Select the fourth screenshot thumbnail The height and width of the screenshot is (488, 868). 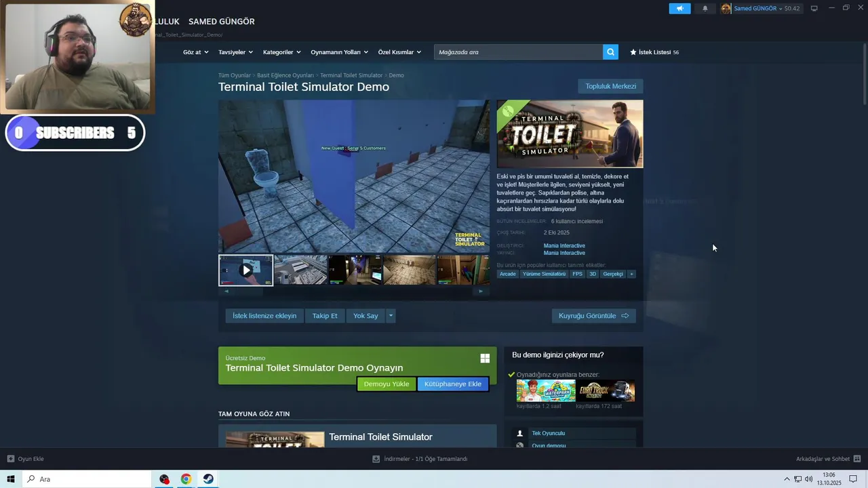(410, 270)
